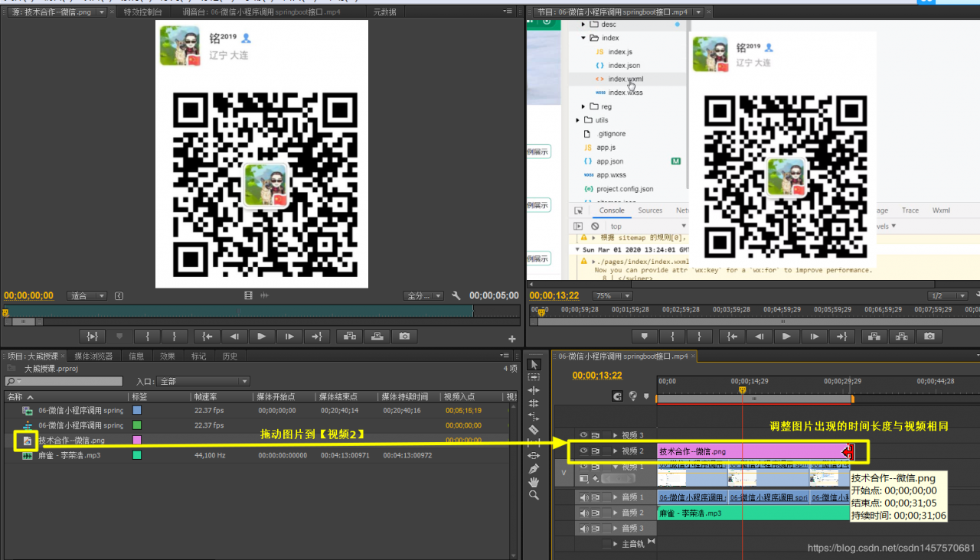
Task: Click the project search field
Action: point(64,381)
